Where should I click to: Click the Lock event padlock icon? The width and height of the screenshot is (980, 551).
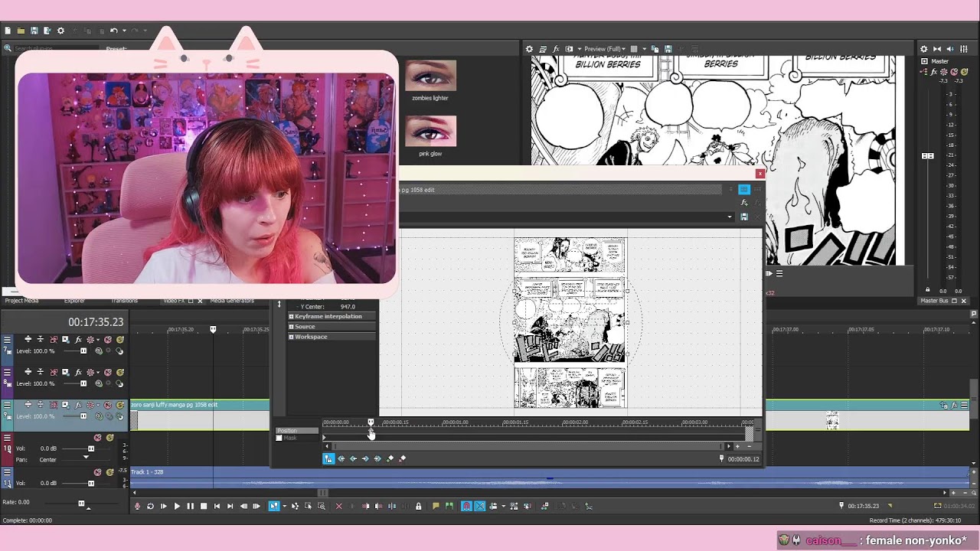coord(418,506)
